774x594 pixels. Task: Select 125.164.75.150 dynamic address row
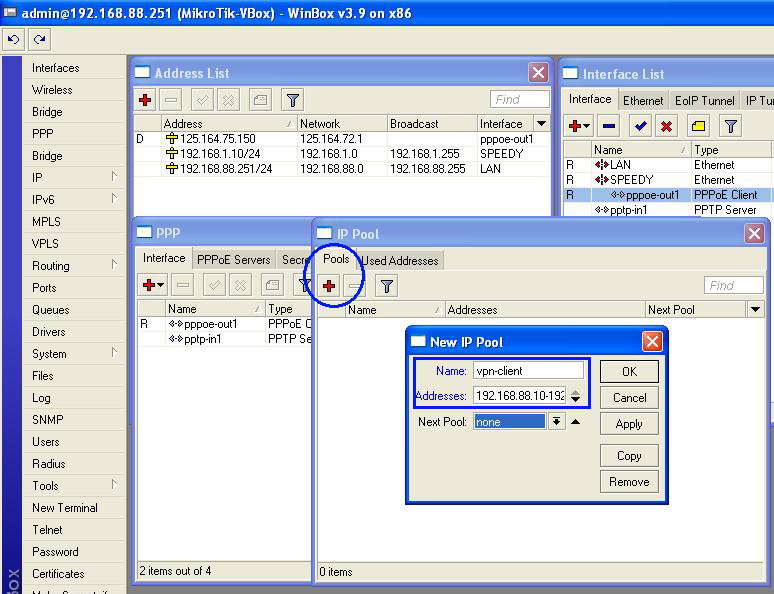coord(342,139)
